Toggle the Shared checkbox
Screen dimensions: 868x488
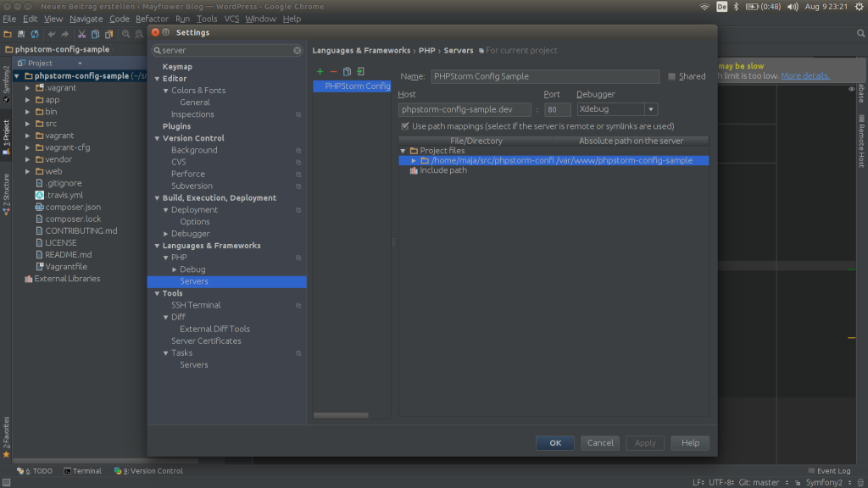671,76
